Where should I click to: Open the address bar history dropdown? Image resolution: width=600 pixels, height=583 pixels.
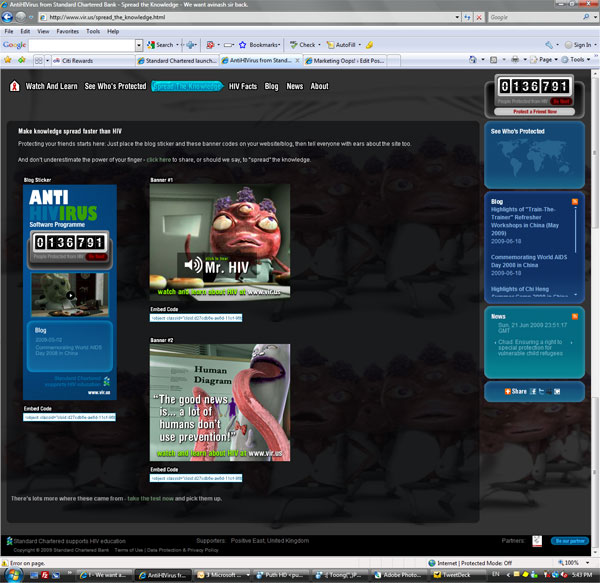[x=457, y=17]
